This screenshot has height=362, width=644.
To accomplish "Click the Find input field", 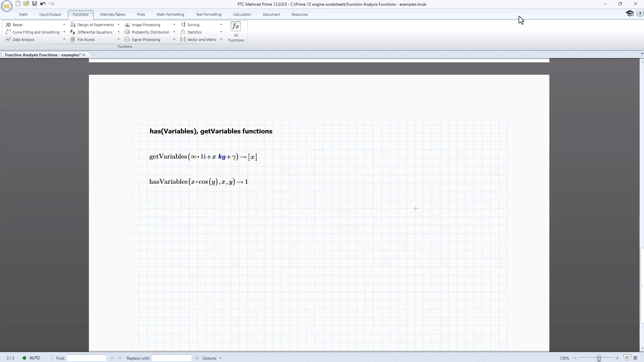I will [x=87, y=358].
